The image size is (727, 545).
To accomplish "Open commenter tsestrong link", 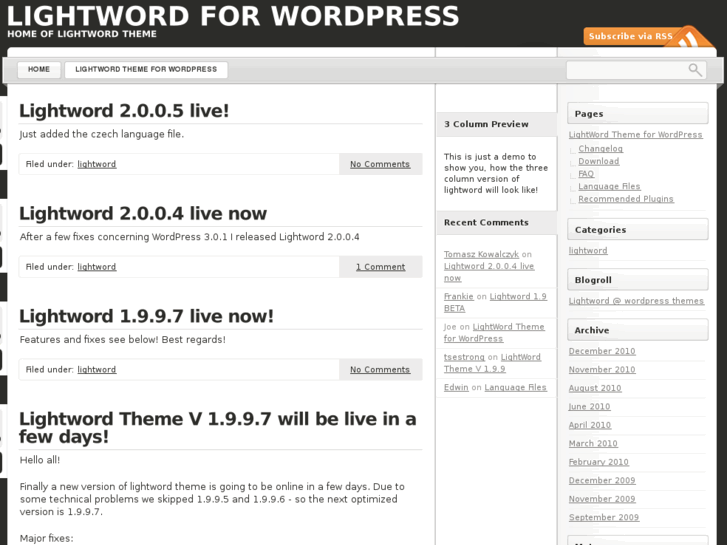I will pyautogui.click(x=464, y=357).
